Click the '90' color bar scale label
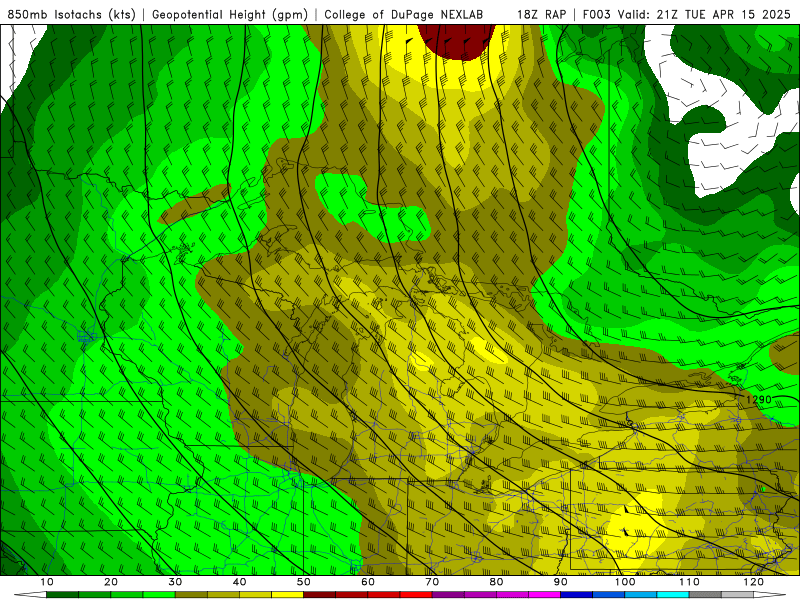 tap(561, 582)
